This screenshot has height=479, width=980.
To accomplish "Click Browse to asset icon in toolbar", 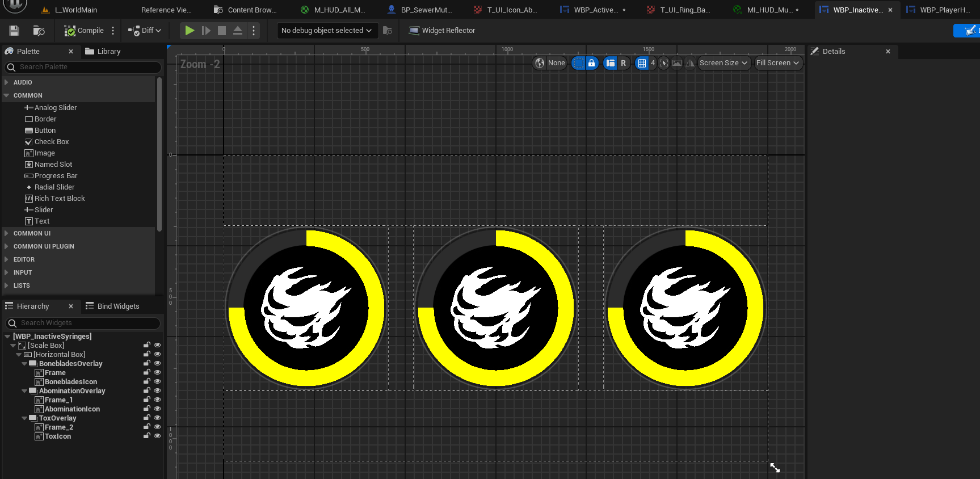I will click(39, 31).
